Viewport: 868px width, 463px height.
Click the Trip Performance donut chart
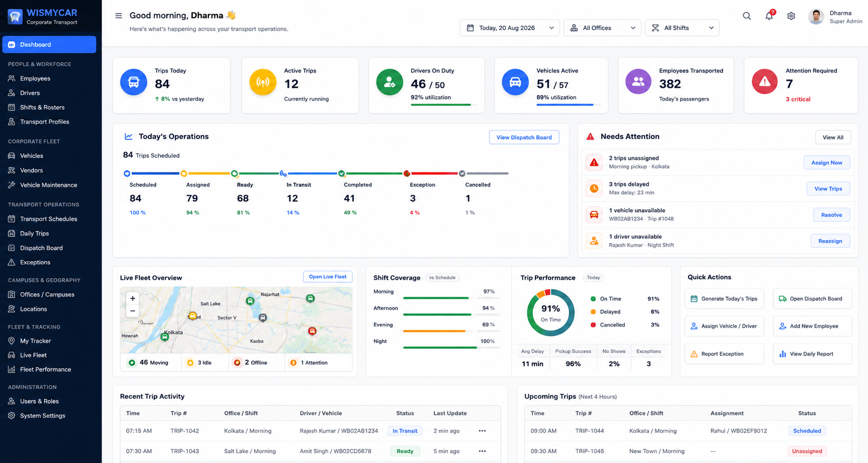point(551,313)
